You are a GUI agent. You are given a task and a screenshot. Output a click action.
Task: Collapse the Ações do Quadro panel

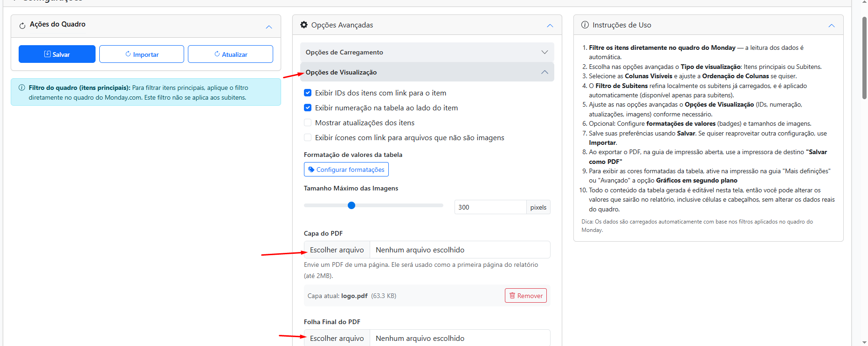(269, 27)
